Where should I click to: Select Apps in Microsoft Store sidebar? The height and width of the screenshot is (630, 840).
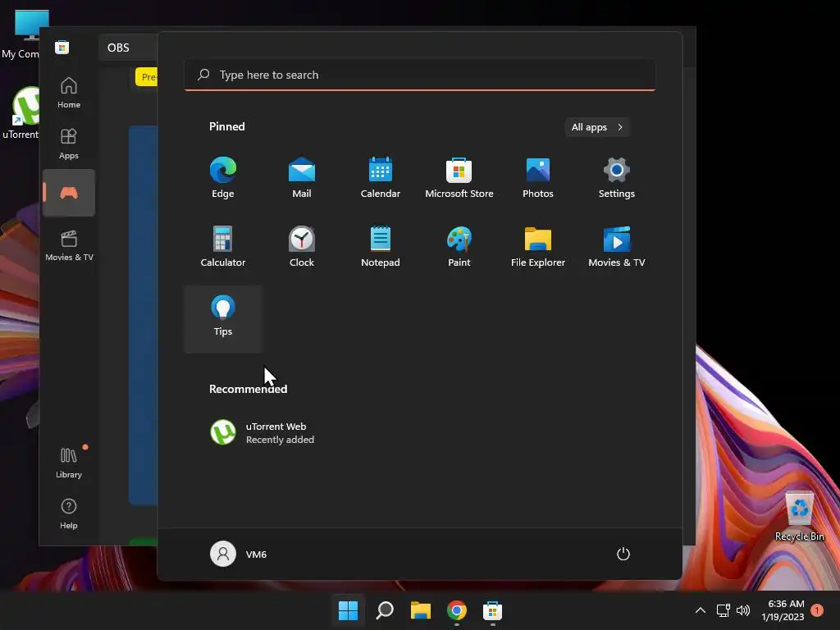tap(69, 144)
